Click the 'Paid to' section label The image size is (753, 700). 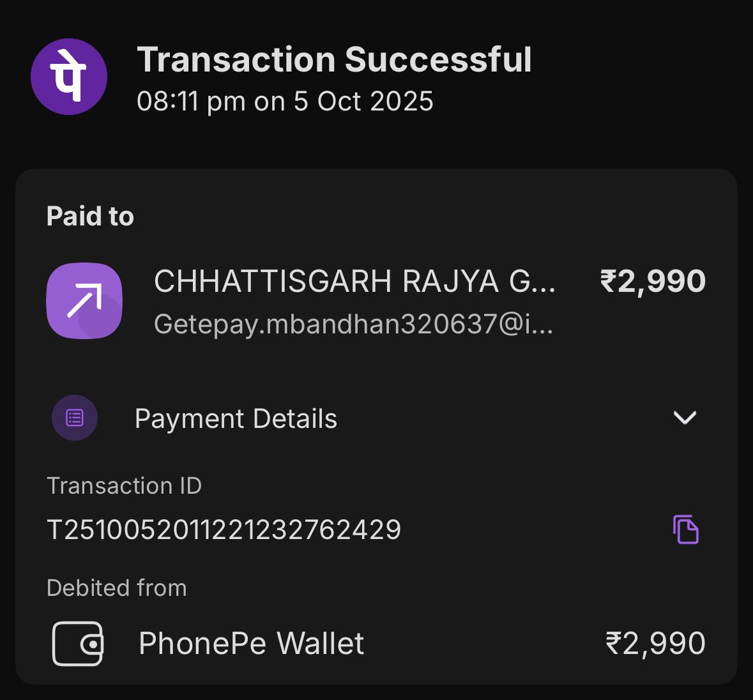(x=90, y=217)
